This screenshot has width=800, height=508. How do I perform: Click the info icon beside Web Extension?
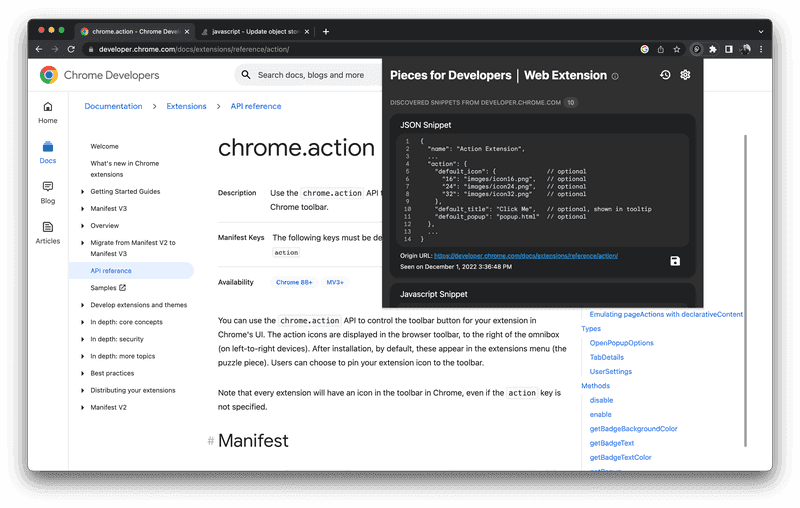click(615, 77)
